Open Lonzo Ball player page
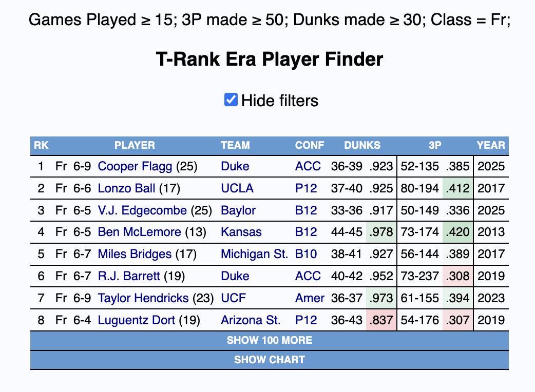Viewport: 535px width, 392px height. (x=126, y=188)
